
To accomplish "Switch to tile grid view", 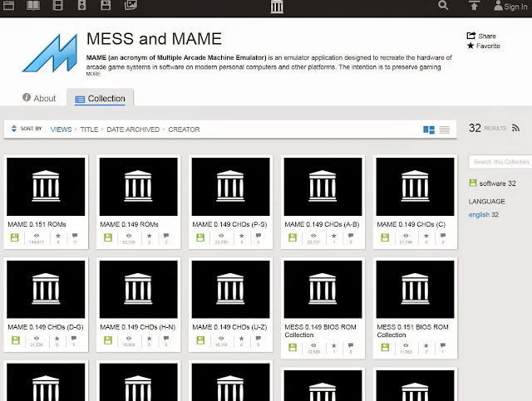I will pos(429,130).
